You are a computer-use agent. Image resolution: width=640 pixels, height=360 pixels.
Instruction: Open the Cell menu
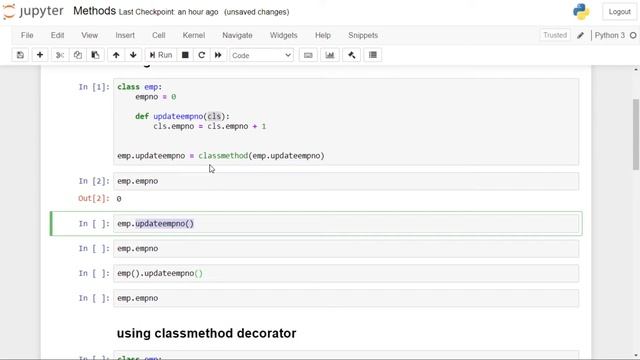point(159,36)
